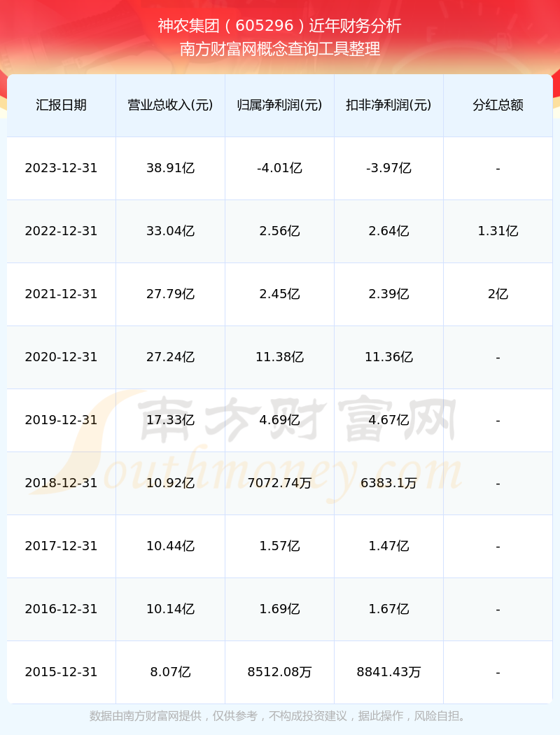Select the revenue value 10.14亿

coord(170,609)
